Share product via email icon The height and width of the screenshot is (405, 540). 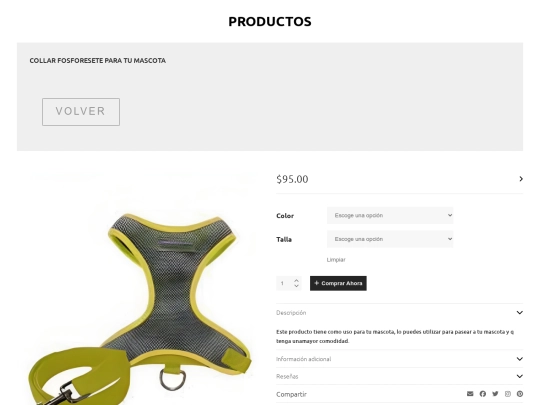click(x=470, y=394)
